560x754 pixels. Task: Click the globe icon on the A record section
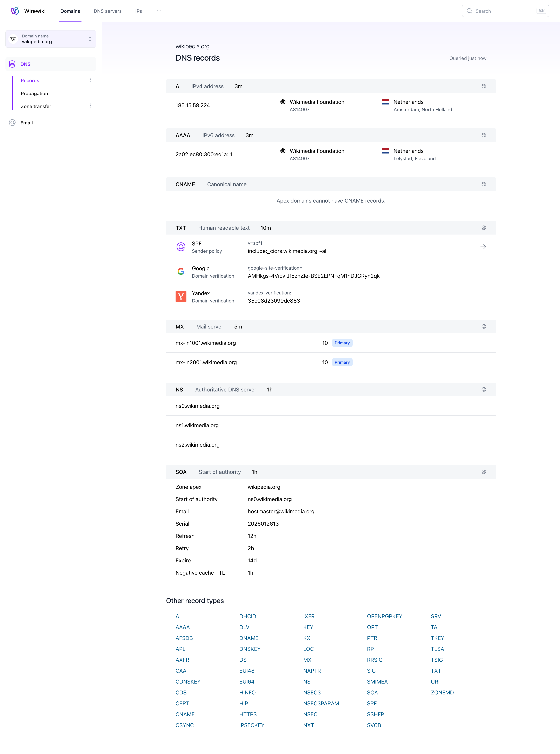[x=484, y=86]
